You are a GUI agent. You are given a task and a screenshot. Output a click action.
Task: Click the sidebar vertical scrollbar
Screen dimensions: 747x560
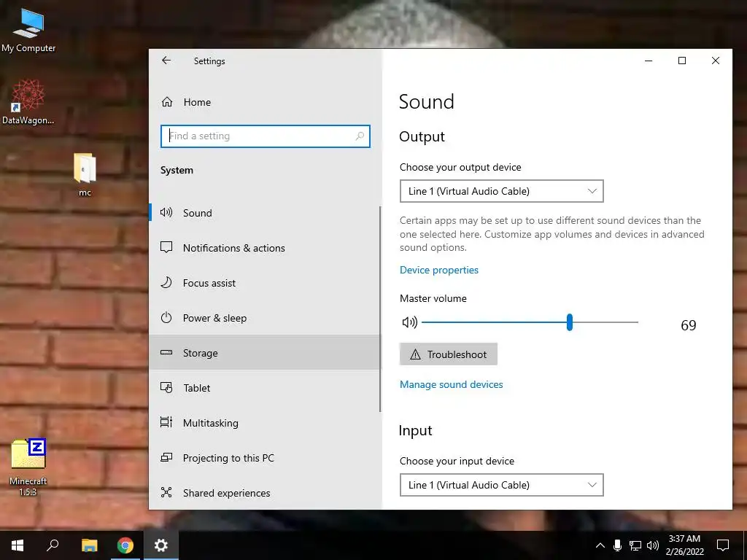380,309
